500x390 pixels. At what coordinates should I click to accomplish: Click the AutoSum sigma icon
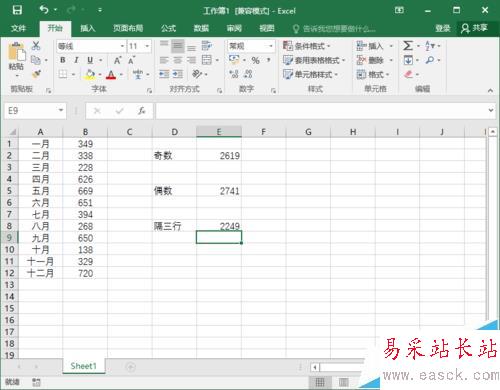click(x=408, y=46)
